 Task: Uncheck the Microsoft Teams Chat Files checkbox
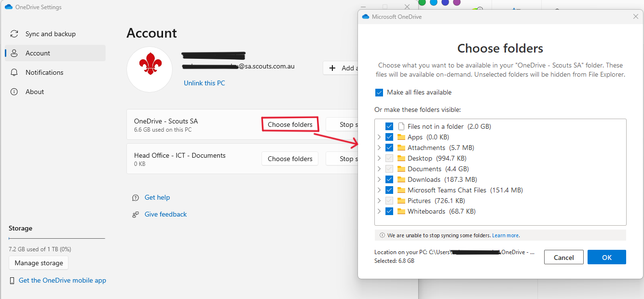389,190
